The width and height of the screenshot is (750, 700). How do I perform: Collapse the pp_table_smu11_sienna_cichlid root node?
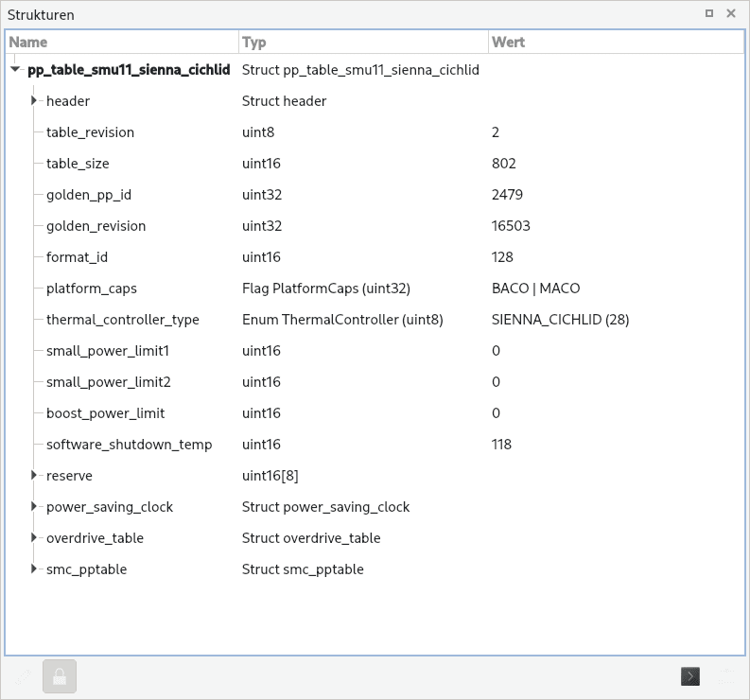click(15, 69)
